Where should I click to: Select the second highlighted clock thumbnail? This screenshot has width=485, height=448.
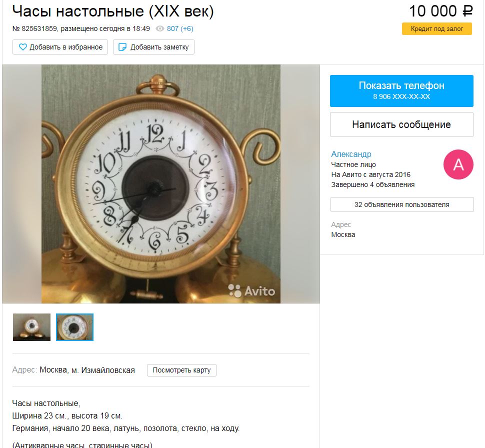click(74, 327)
